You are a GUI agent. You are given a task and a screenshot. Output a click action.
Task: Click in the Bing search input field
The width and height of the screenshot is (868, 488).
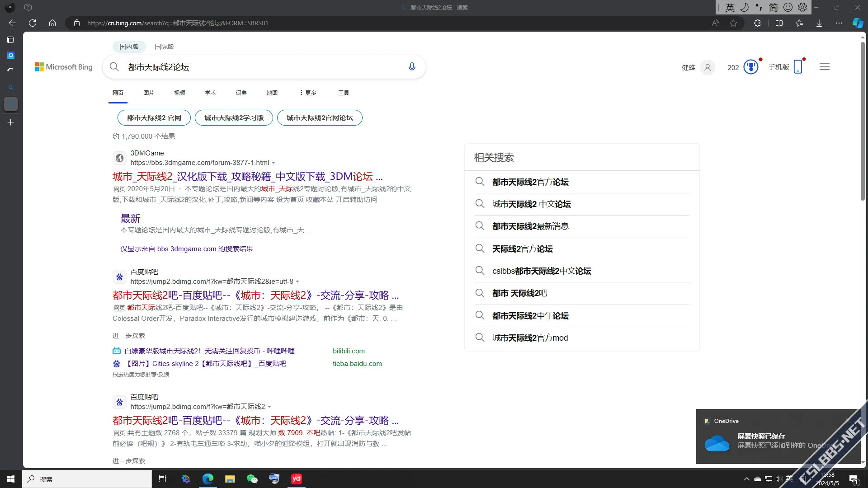264,67
